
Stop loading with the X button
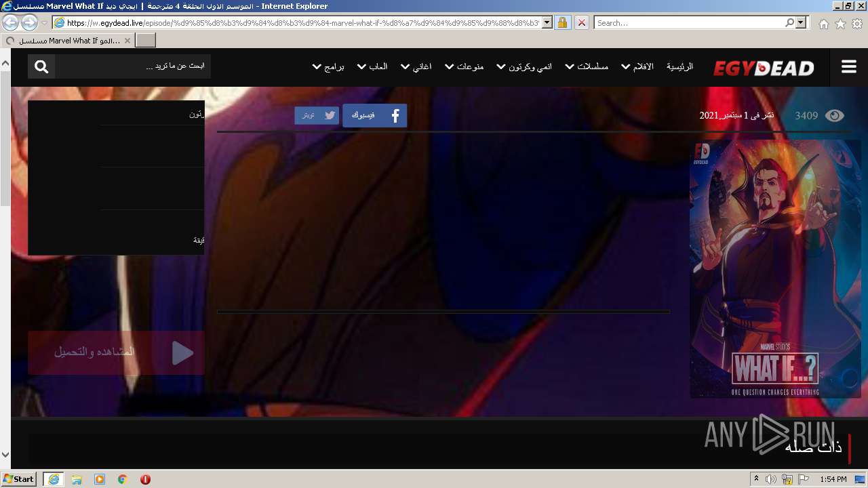click(581, 22)
